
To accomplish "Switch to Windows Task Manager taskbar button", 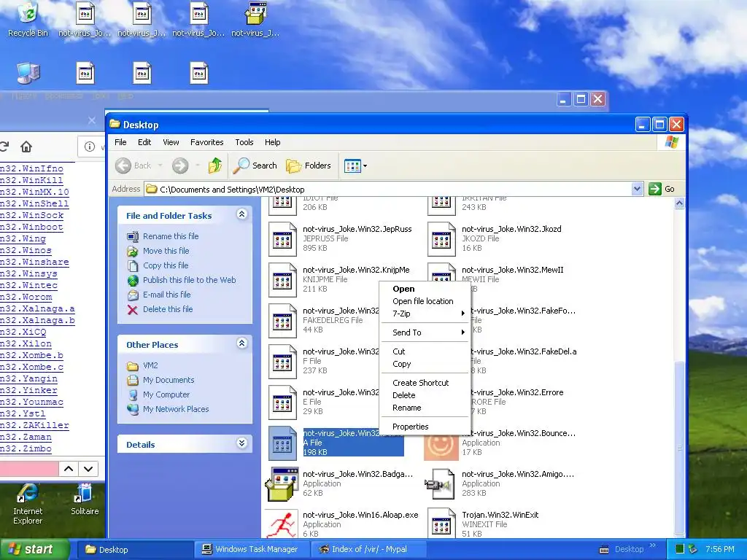I will point(251,550).
